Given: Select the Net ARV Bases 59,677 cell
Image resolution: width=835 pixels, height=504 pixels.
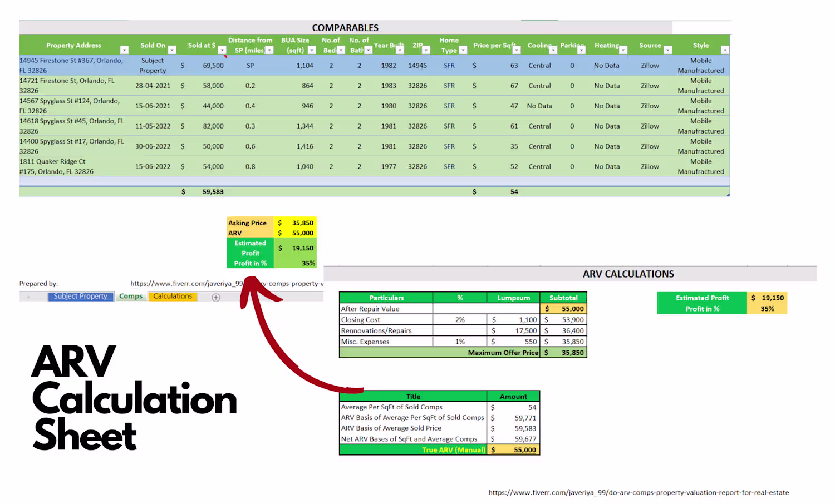Looking at the screenshot, I should click(x=513, y=439).
